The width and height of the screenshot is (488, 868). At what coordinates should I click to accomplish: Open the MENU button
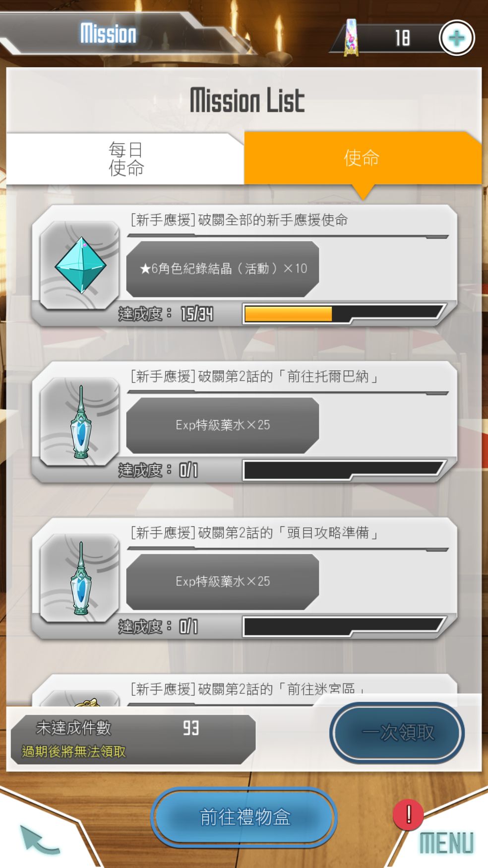click(446, 843)
